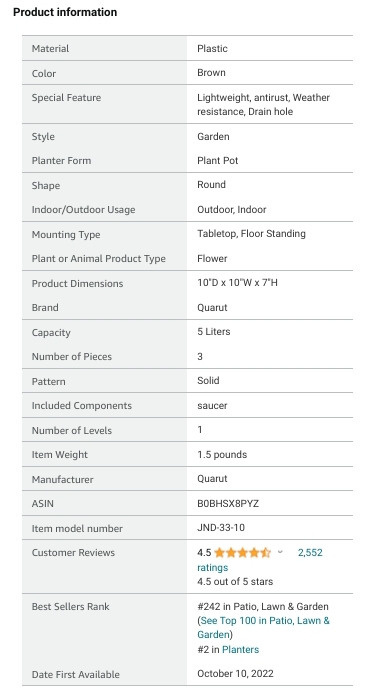Click the Product information heading
Screen dimensions: 367x690
click(65, 12)
